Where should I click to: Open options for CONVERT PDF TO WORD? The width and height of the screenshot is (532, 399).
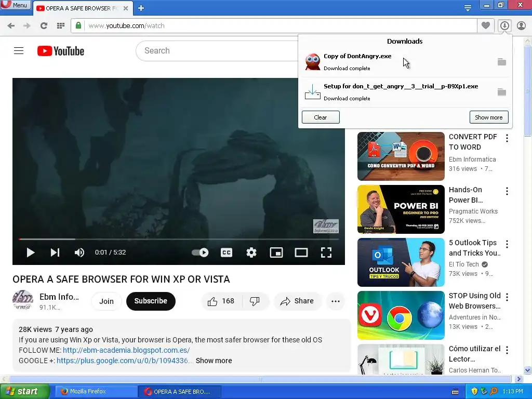tap(507, 138)
